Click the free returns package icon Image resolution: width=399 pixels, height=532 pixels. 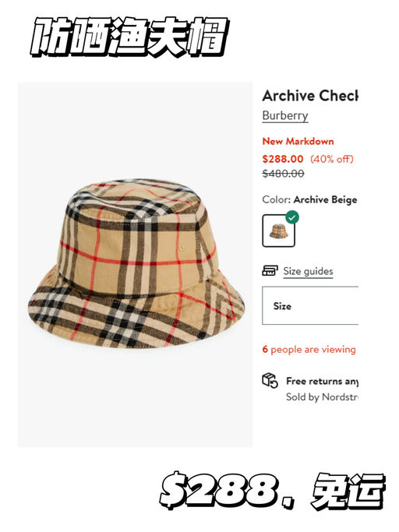pos(270,380)
